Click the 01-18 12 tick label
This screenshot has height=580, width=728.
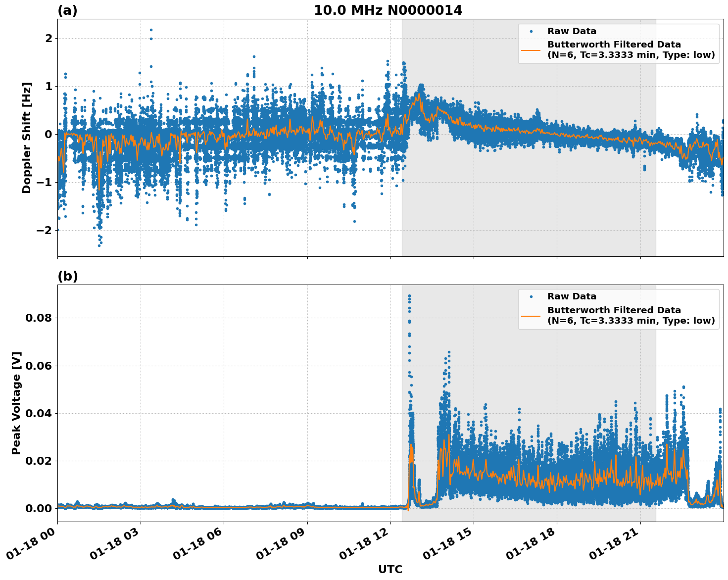point(365,543)
